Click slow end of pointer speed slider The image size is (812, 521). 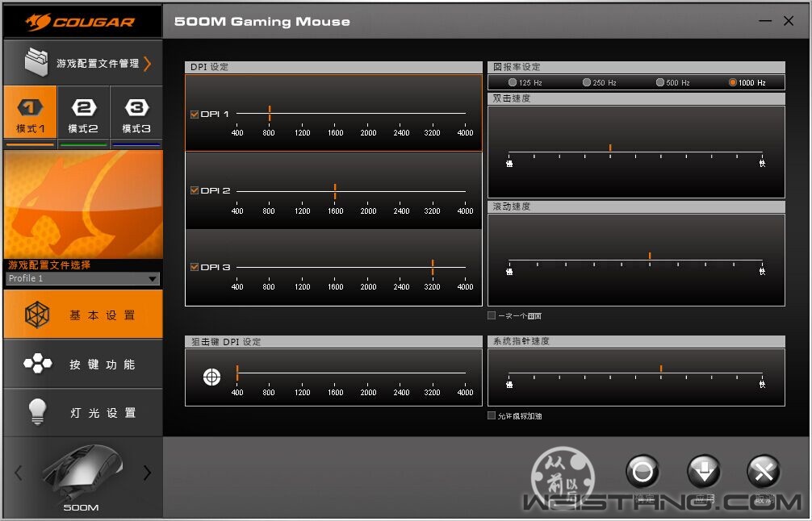tap(509, 385)
